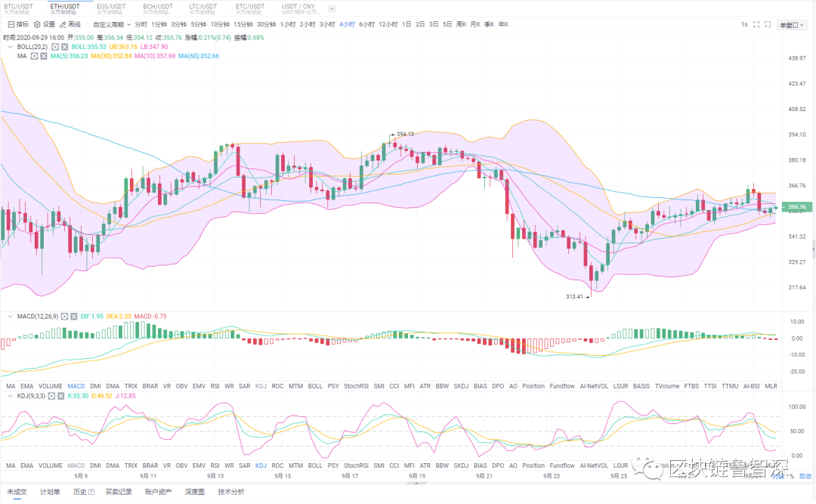Screen dimensions: 816x504
Task: Toggle 自动 auto scale at bottom right
Action: click(x=805, y=476)
